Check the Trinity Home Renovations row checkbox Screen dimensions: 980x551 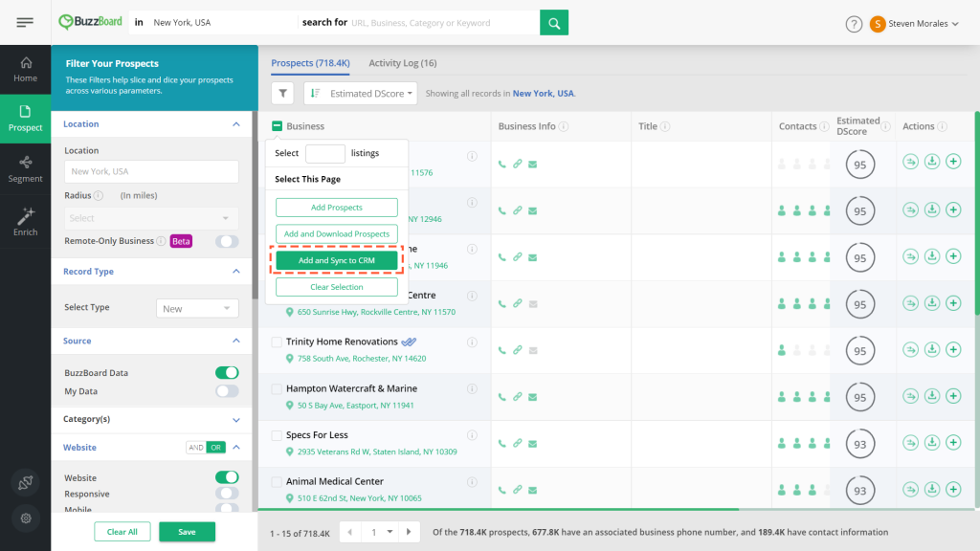(277, 342)
